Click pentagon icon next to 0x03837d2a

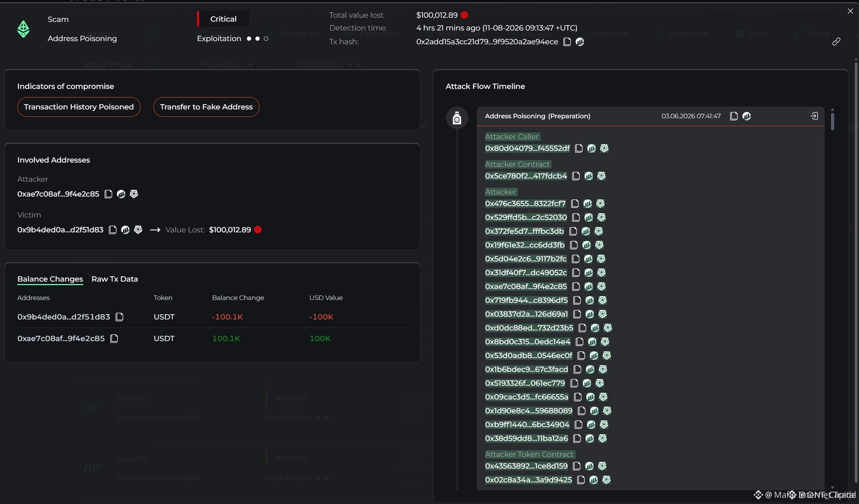coord(603,314)
